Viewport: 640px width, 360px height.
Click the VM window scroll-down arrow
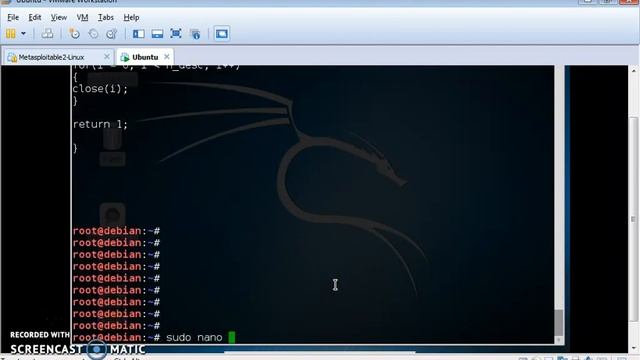point(634,348)
